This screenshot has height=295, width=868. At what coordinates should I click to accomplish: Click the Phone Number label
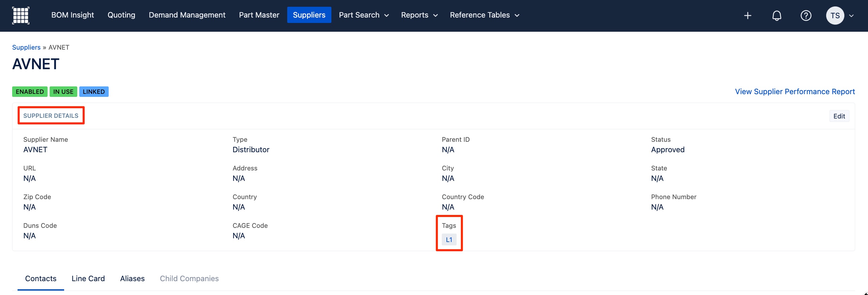click(x=674, y=197)
